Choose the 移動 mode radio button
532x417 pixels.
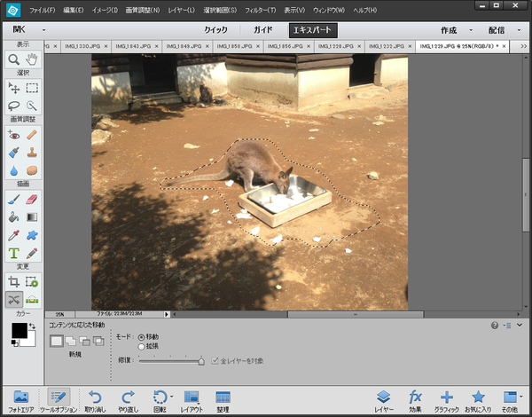point(141,337)
